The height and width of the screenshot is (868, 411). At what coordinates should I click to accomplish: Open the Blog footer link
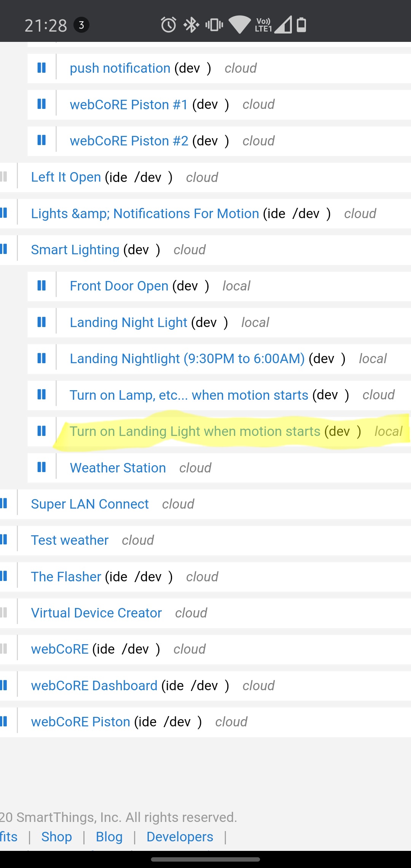coord(109,837)
